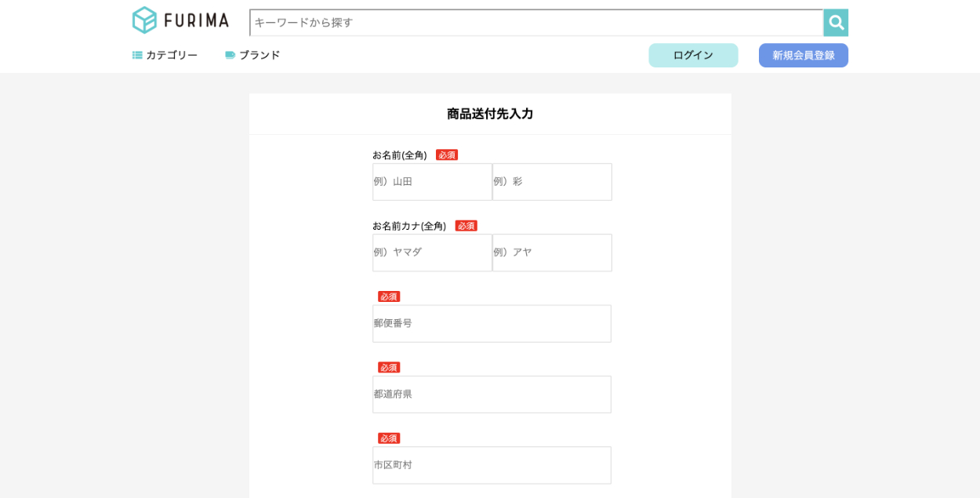Click the last name field 例）山田

(x=432, y=182)
